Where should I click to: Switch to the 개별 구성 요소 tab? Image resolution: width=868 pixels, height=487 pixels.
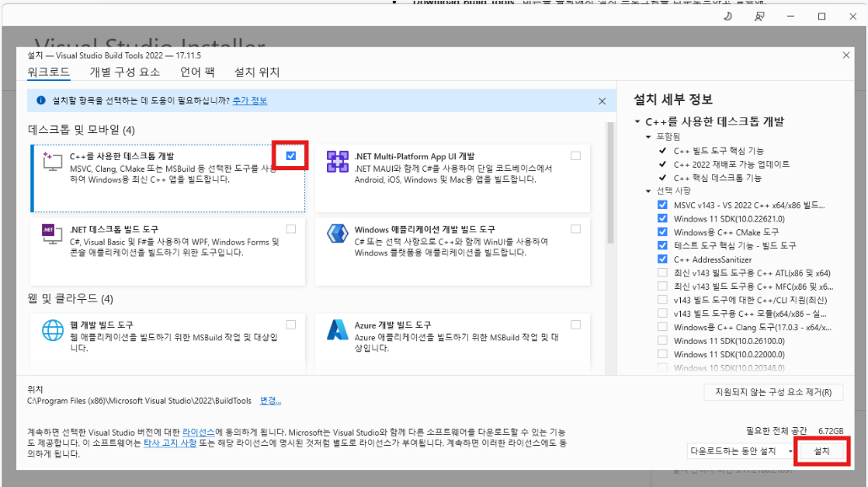click(125, 72)
